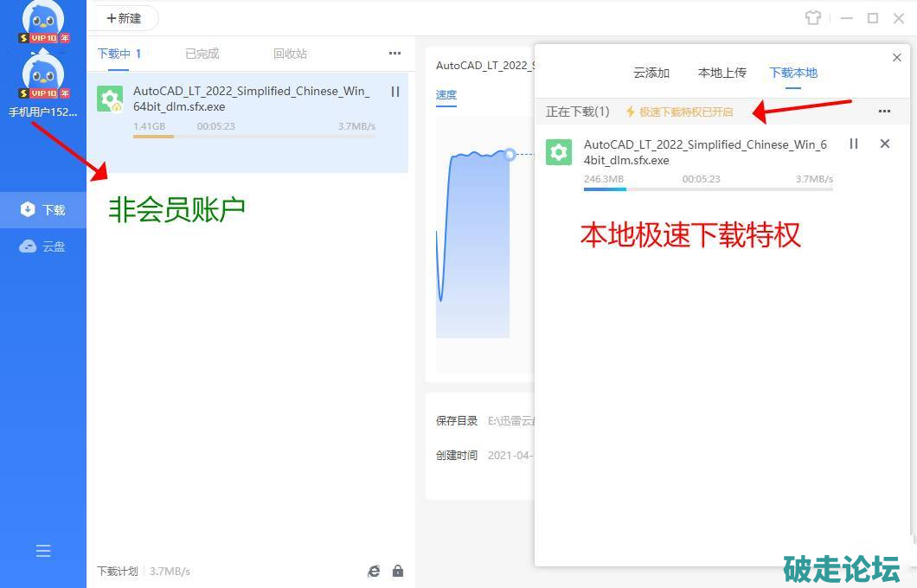Click the AutoCAD file icon in left list
The width and height of the screenshot is (917, 588).
coord(110,99)
